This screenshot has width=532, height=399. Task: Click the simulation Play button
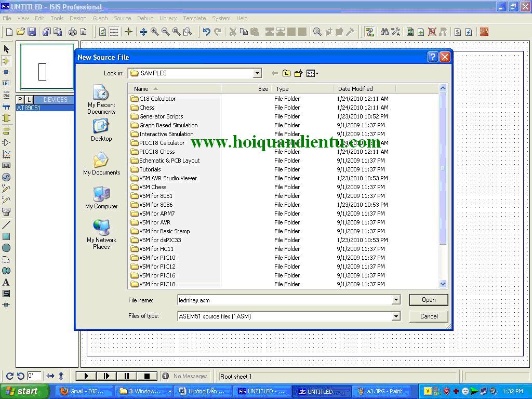pos(86,376)
